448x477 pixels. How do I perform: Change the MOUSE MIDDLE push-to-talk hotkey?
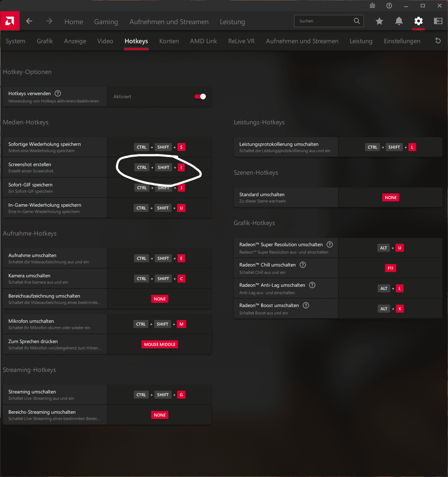pos(160,344)
